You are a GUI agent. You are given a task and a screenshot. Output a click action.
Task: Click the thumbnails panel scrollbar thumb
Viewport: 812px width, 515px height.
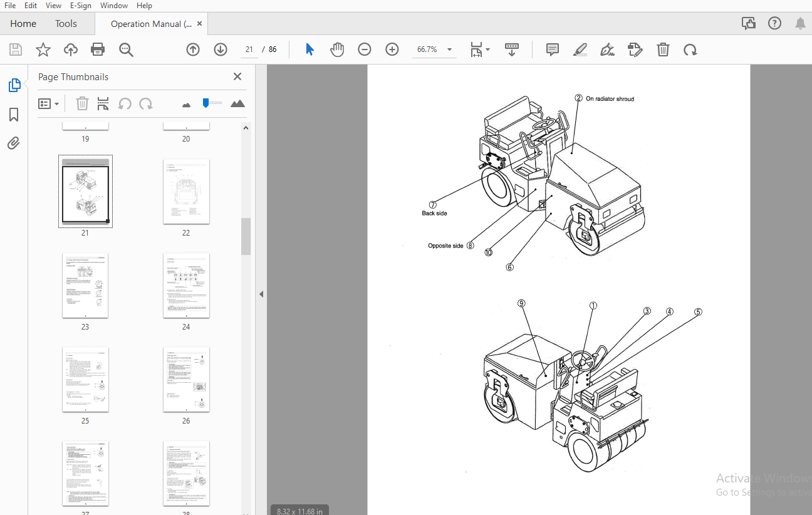pos(246,236)
